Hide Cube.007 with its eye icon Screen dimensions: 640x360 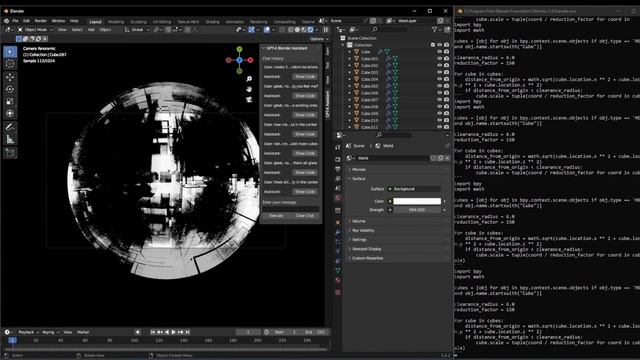(440, 100)
